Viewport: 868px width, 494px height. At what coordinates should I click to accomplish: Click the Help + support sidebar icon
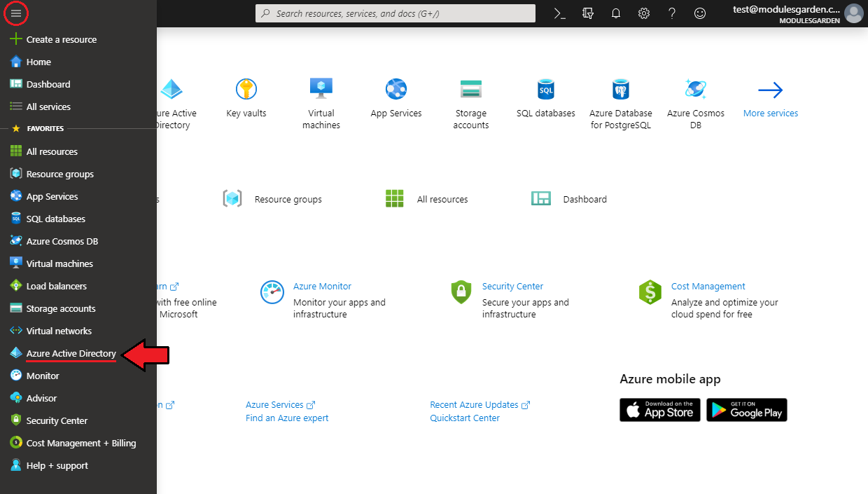click(16, 465)
